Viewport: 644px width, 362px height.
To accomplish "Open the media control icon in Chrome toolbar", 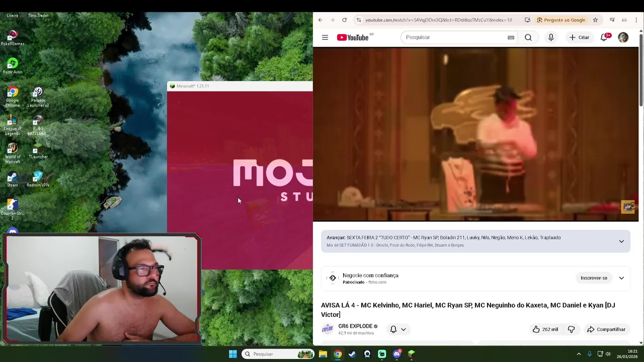I will click(612, 20).
